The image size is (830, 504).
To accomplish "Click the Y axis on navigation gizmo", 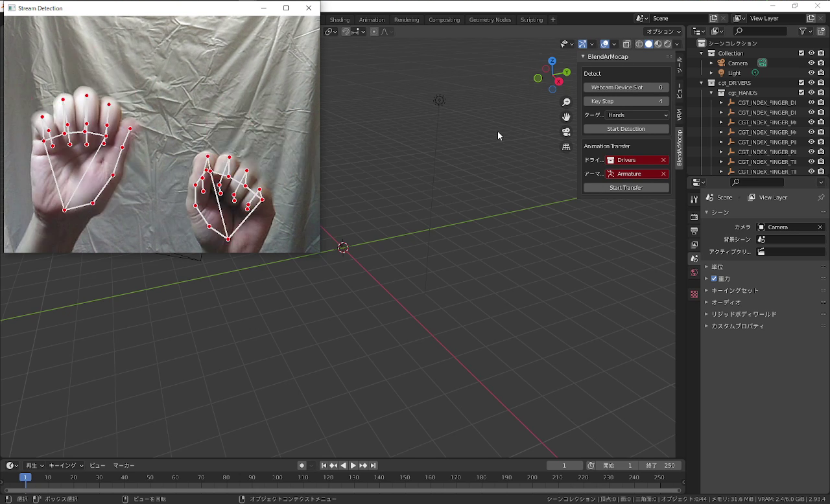I will point(567,73).
